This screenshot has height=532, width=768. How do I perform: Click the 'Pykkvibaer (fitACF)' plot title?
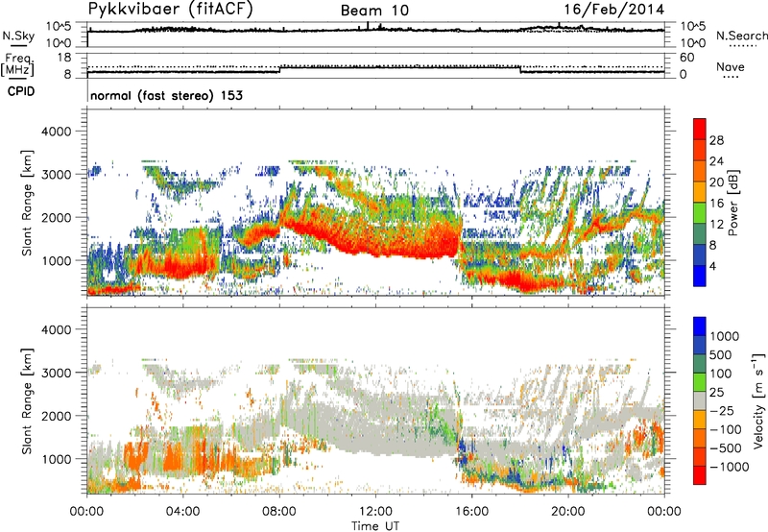coord(171,10)
